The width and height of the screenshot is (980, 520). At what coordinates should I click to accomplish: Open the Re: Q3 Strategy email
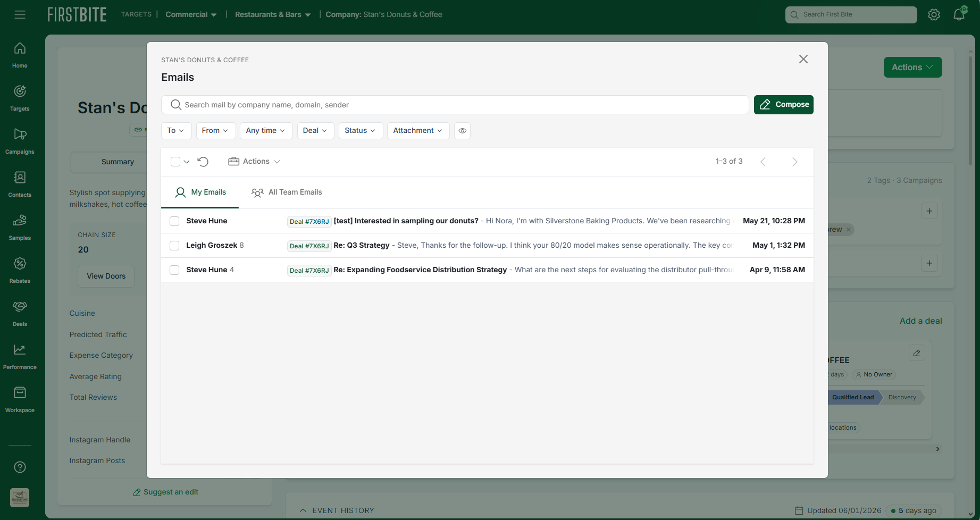[487, 246]
